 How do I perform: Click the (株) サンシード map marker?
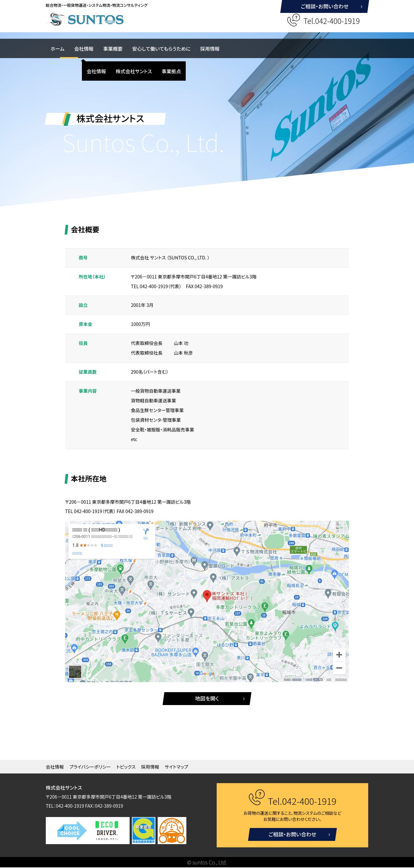pos(194,594)
